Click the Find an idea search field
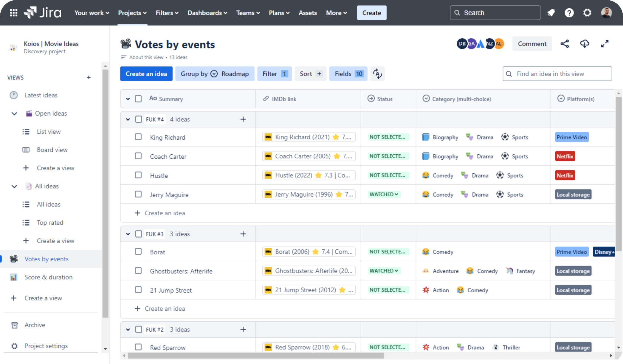Image resolution: width=623 pixels, height=364 pixels. tap(557, 74)
